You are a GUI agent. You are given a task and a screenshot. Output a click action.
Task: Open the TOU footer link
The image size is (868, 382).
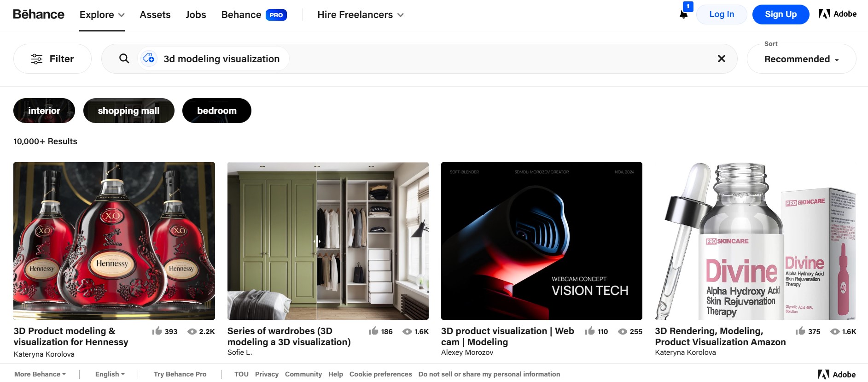tap(241, 374)
